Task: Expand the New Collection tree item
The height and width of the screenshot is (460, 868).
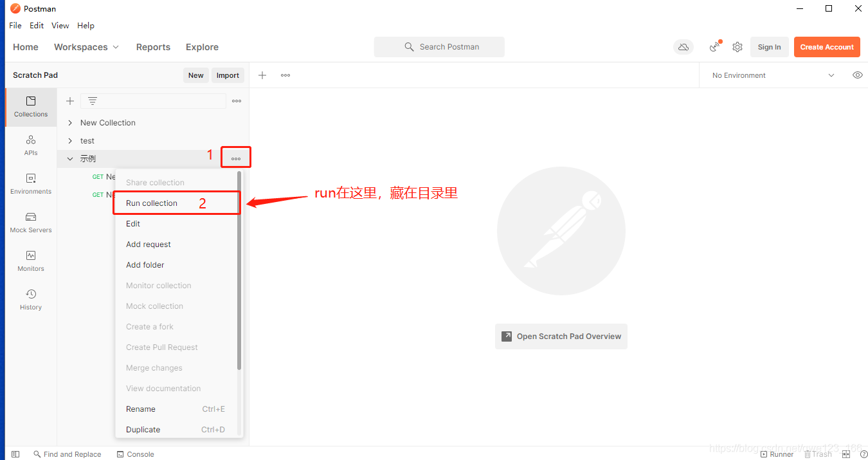Action: 70,123
